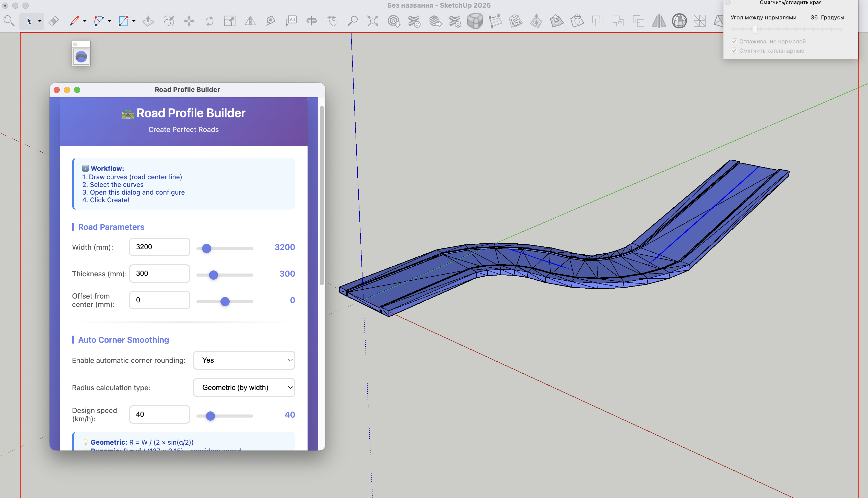
Task: Click Road Profile Builder plugin toolbar icon
Action: (81, 57)
